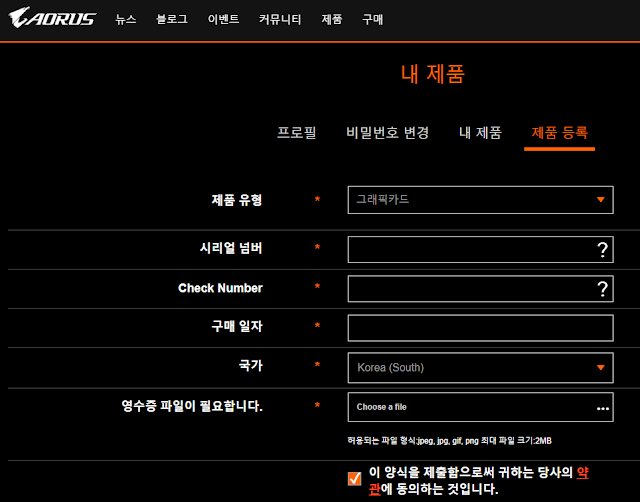Click the 내 제품 page heading

(x=433, y=74)
